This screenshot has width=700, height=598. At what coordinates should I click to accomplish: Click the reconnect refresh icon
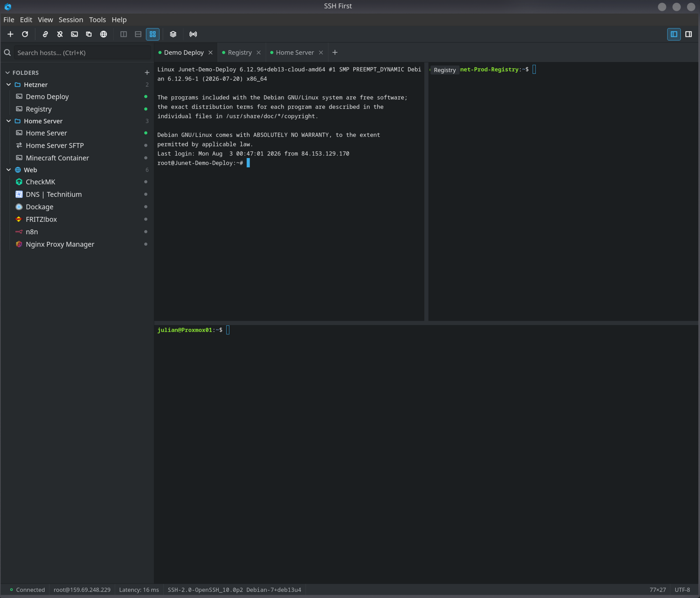coord(25,34)
